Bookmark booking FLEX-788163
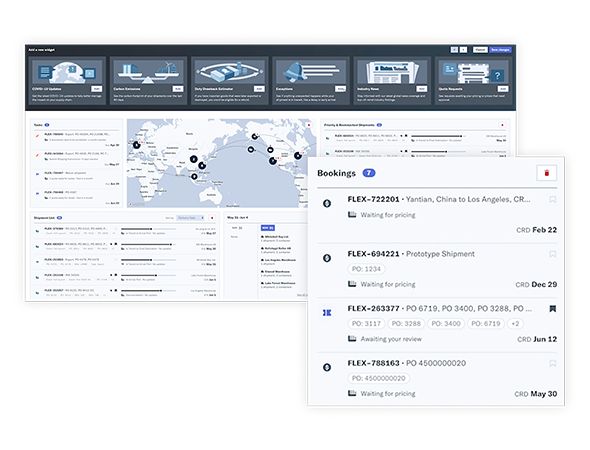The image size is (590, 450). (x=552, y=363)
